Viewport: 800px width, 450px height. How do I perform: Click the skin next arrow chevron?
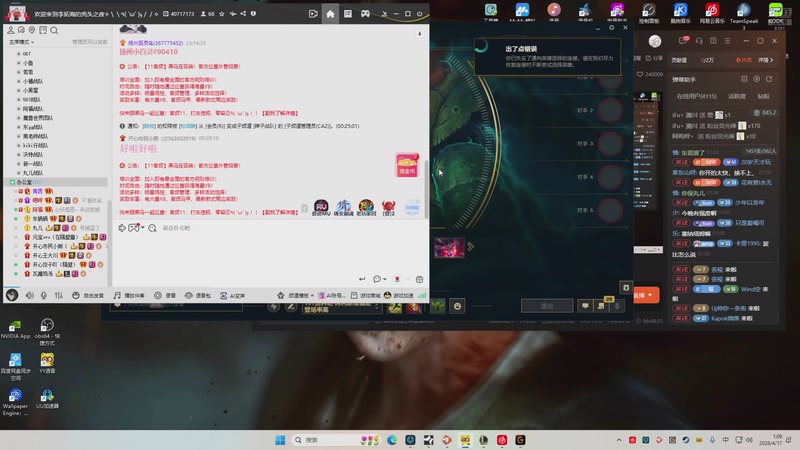pos(470,247)
